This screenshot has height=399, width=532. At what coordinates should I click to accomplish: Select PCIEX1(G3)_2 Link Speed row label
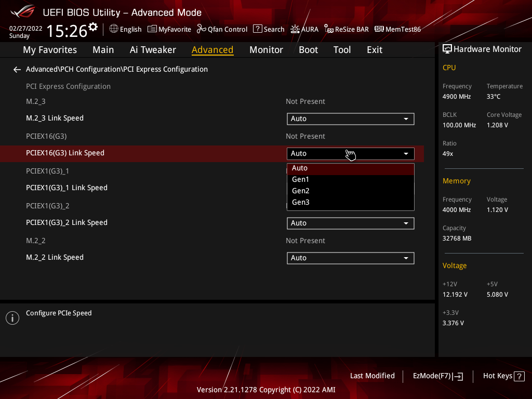66,222
